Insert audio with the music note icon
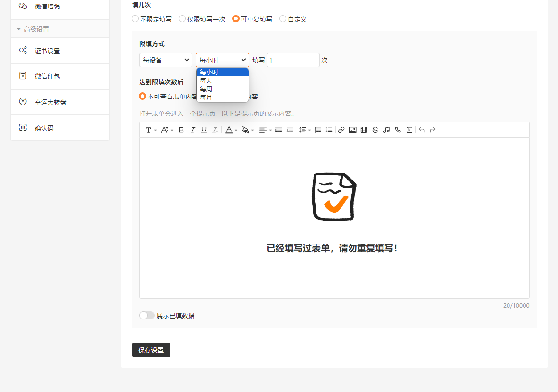Screen dimensions: 558x392 click(387, 130)
